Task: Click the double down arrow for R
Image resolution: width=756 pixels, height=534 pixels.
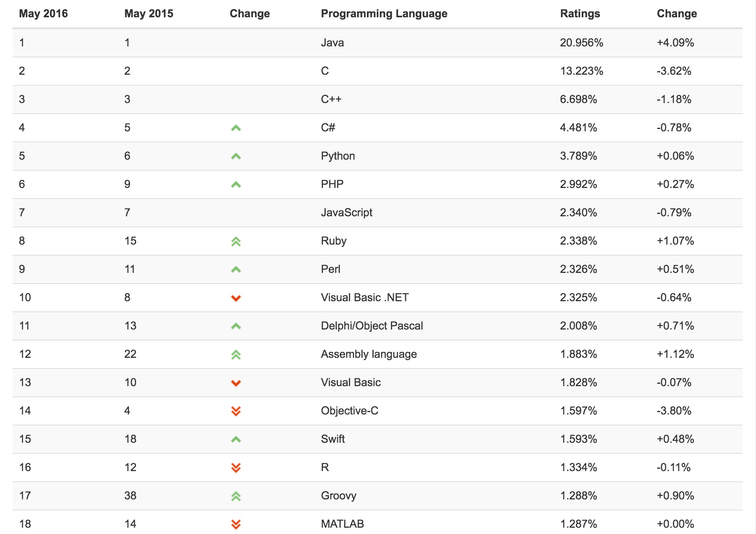Action: (236, 468)
